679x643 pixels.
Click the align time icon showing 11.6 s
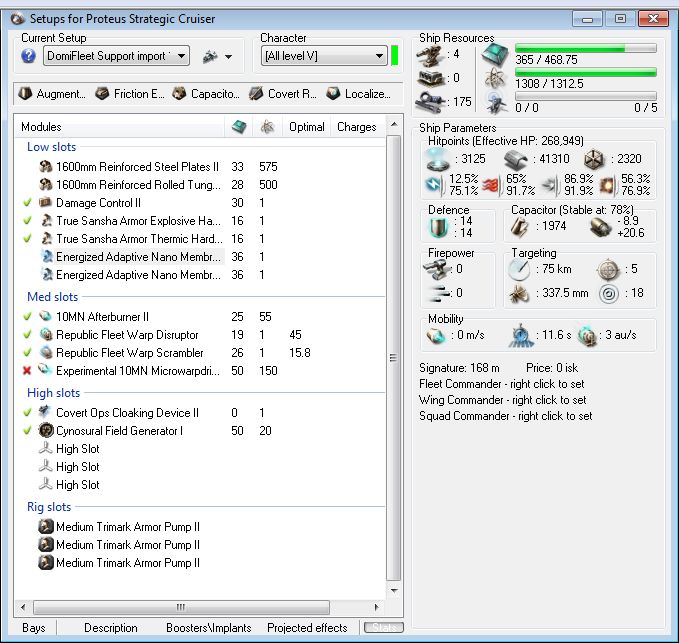pos(520,336)
